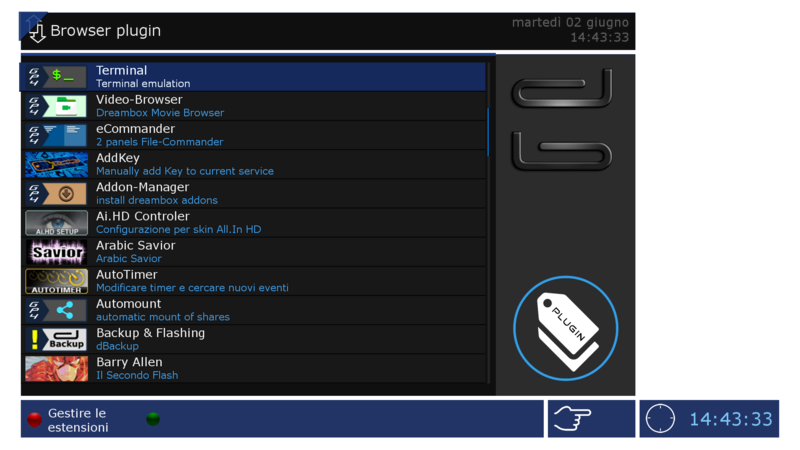Click the eCommander two-panel icon
The image size is (800, 450).
56,135
